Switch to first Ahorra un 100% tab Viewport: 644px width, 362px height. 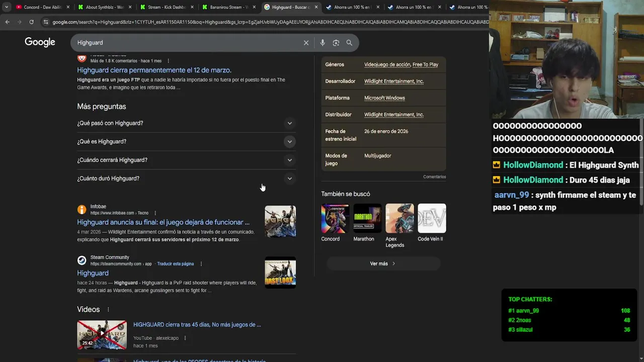[353, 7]
